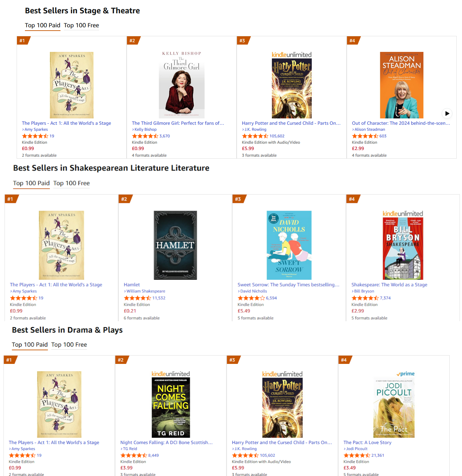This screenshot has height=476, width=462.
Task: Click the 8,449 reviews count for TG Reid book
Action: pyautogui.click(x=154, y=455)
